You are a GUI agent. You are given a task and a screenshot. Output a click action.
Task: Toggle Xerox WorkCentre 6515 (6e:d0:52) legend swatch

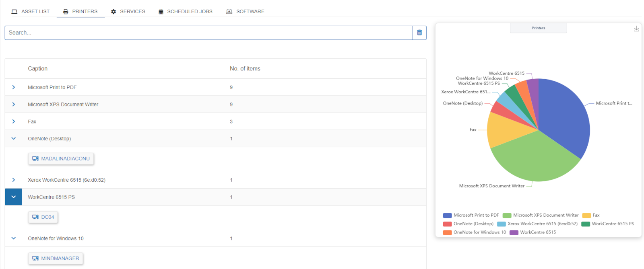click(x=501, y=224)
